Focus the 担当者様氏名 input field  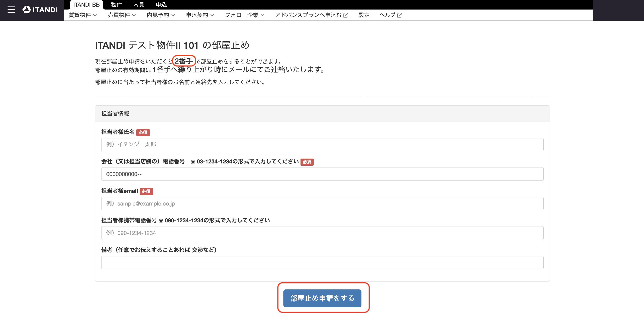click(x=322, y=144)
